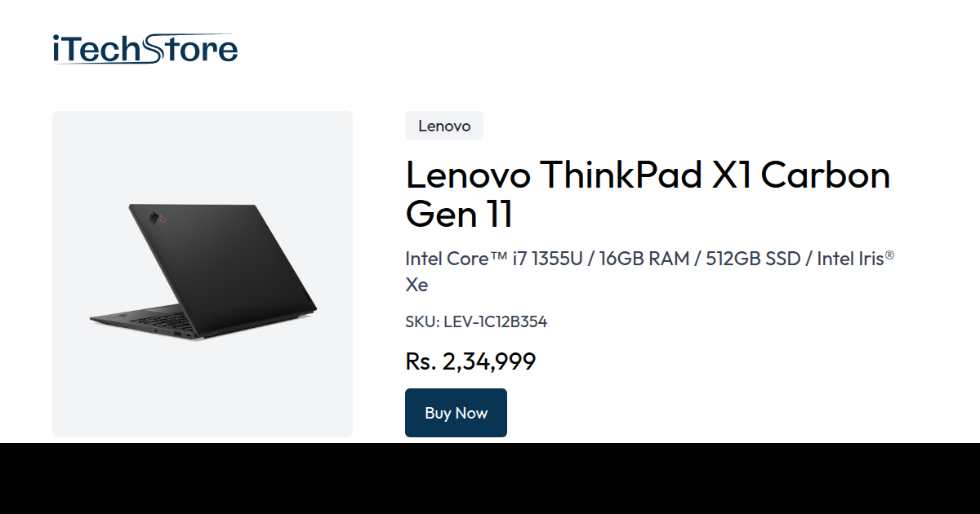This screenshot has height=514, width=980.
Task: Click the Gen 11 text in the title
Action: point(459,214)
